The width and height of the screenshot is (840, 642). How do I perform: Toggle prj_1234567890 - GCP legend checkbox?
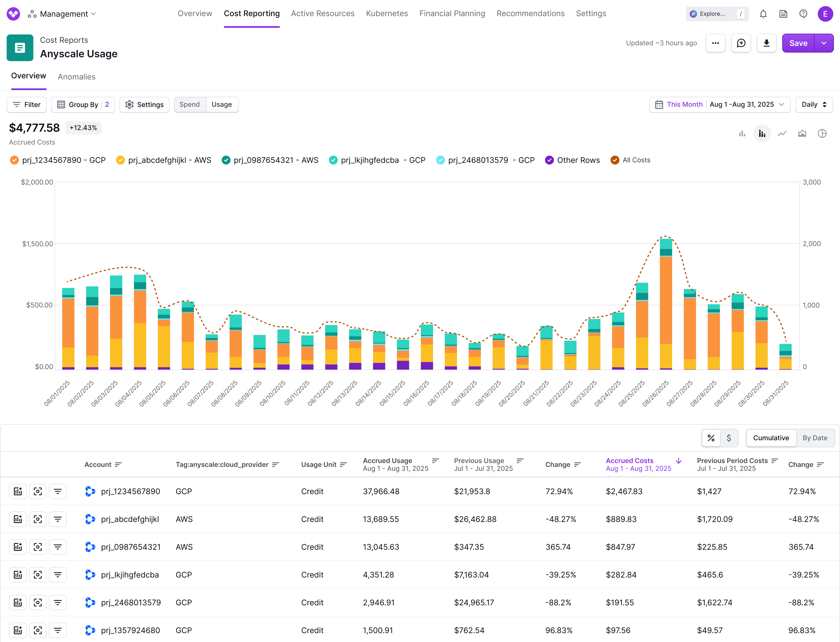click(14, 160)
